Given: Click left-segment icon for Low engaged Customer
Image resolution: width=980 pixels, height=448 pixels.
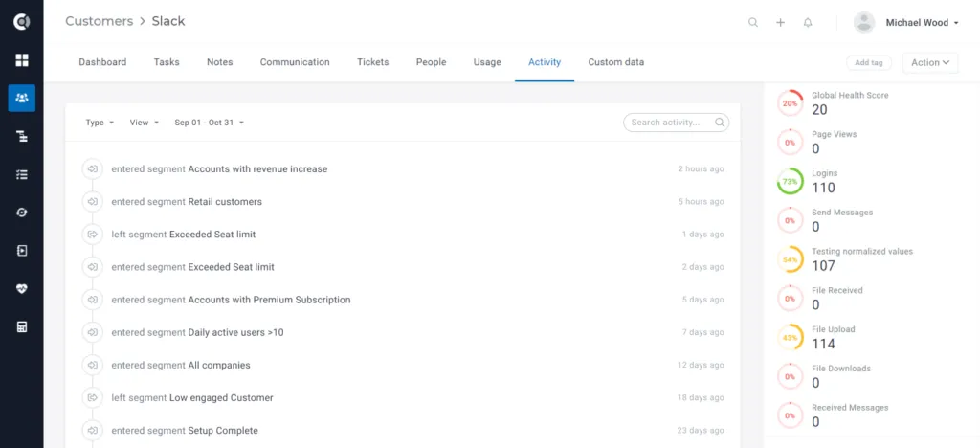Looking at the screenshot, I should pyautogui.click(x=93, y=397).
